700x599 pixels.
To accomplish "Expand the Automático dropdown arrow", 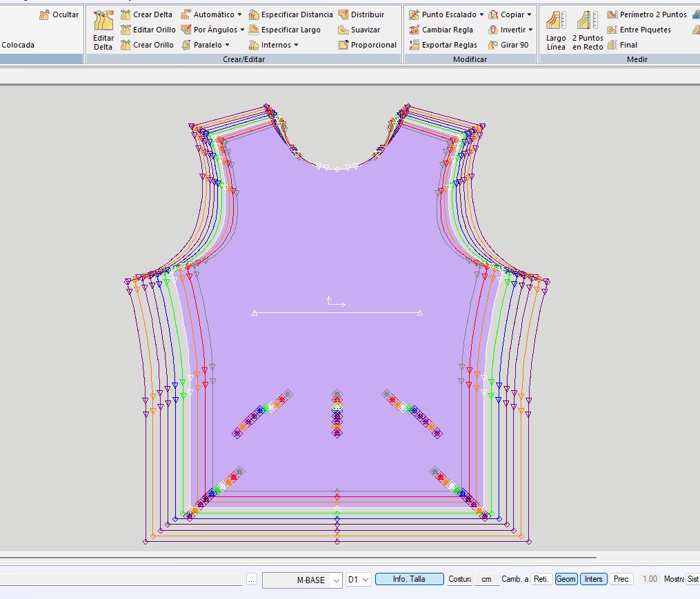I will 239,14.
